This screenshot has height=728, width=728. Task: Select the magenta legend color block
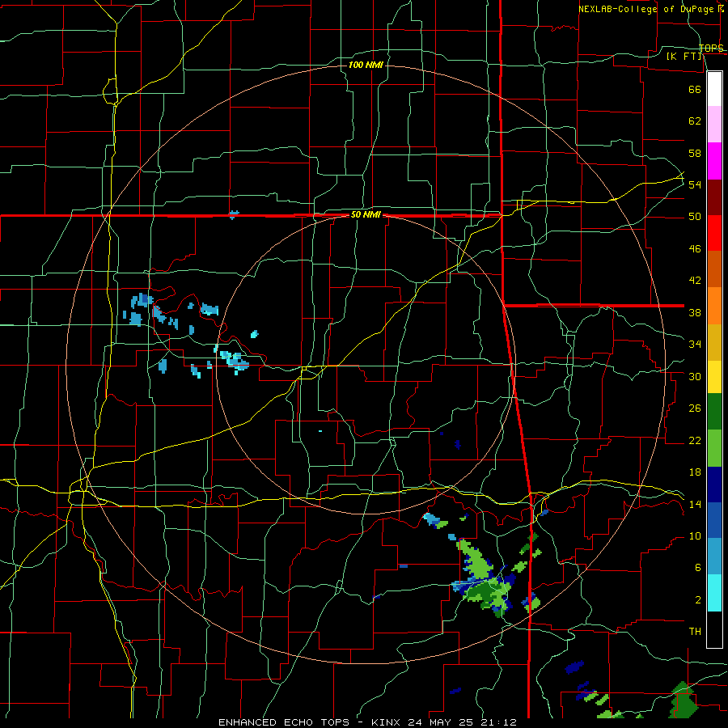(714, 161)
